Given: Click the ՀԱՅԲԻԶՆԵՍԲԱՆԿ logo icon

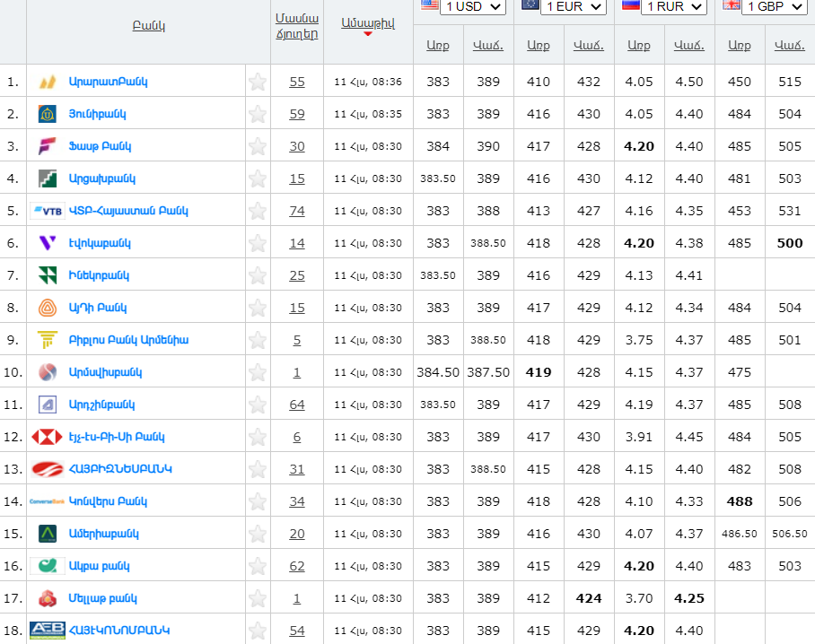Looking at the screenshot, I should [x=48, y=469].
